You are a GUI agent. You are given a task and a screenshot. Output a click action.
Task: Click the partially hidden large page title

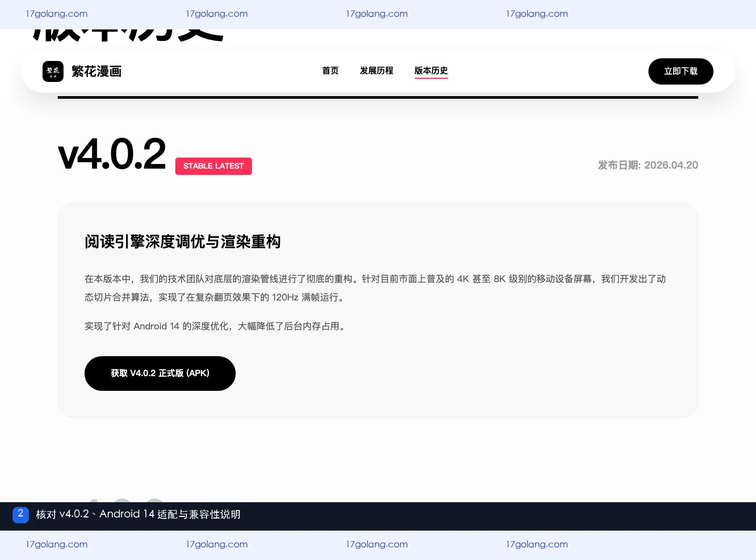pos(129,35)
